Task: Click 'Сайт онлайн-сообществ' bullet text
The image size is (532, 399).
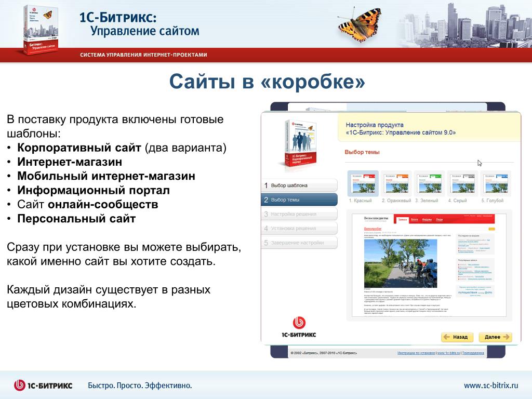Action: (87, 204)
